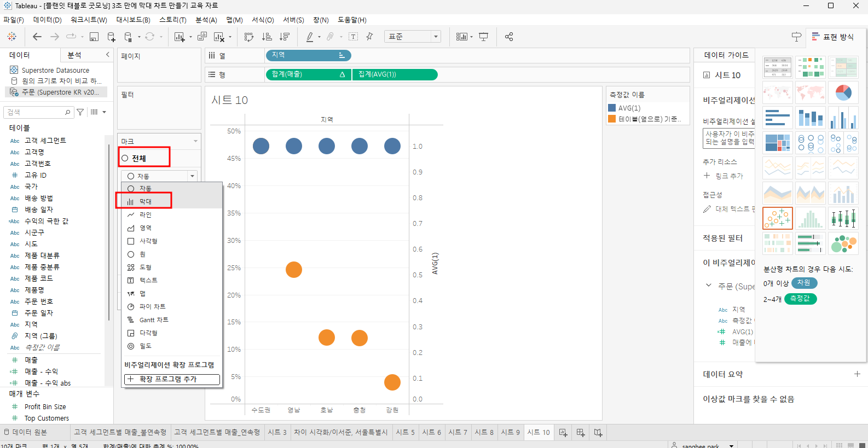Click the Tableau start page logo icon
The image size is (868, 448).
[12, 37]
